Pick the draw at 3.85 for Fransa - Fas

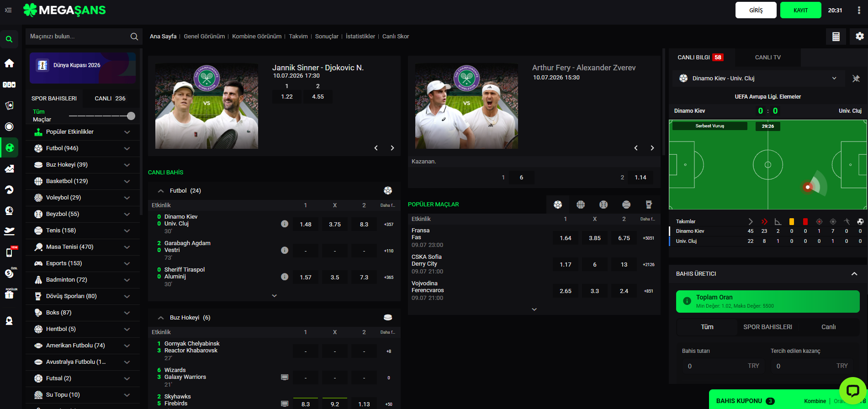tap(595, 238)
